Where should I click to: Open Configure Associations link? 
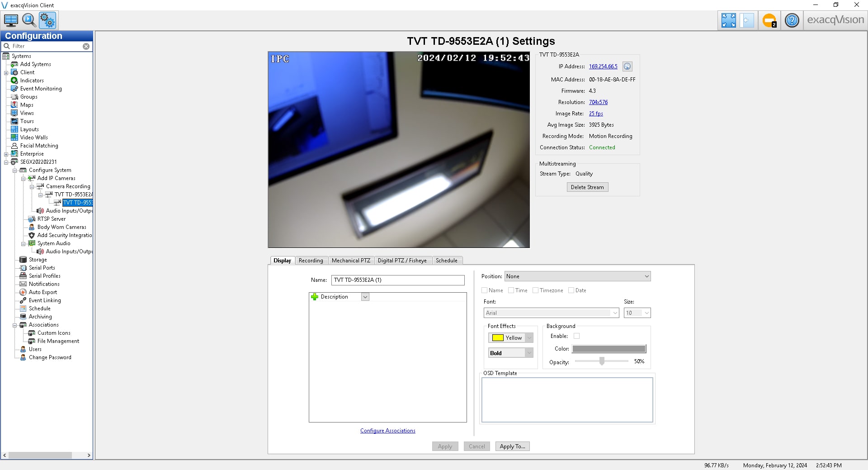pos(388,431)
